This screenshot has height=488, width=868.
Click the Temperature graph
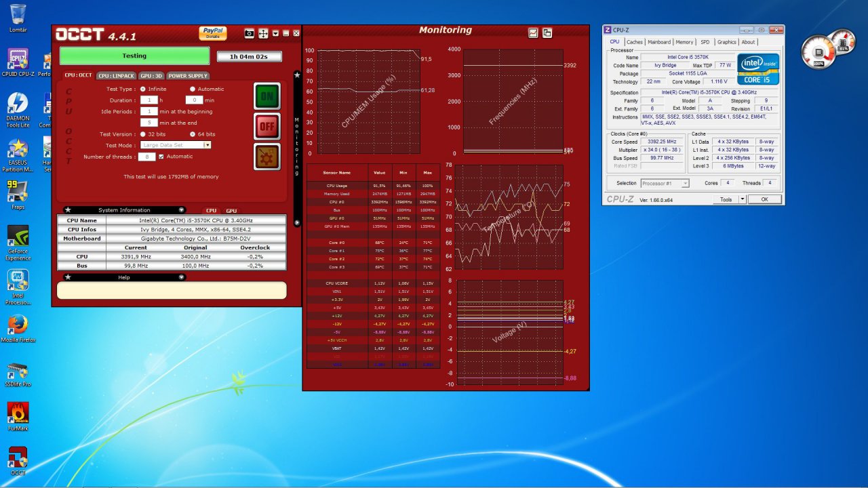tap(509, 217)
